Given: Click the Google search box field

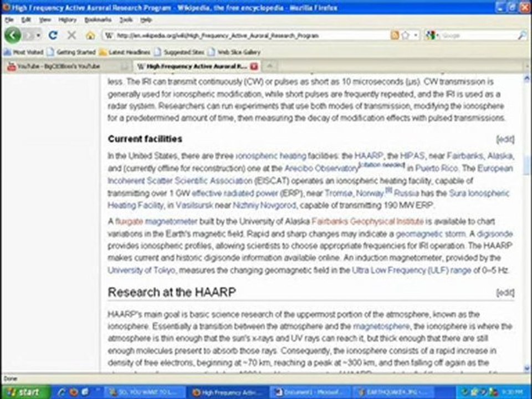Looking at the screenshot, I should point(478,35).
